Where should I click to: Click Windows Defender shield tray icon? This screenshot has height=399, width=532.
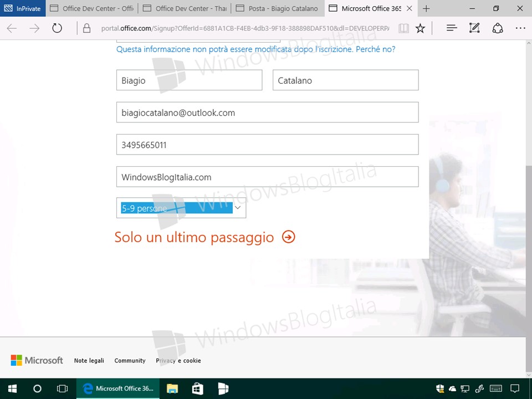tap(440, 388)
